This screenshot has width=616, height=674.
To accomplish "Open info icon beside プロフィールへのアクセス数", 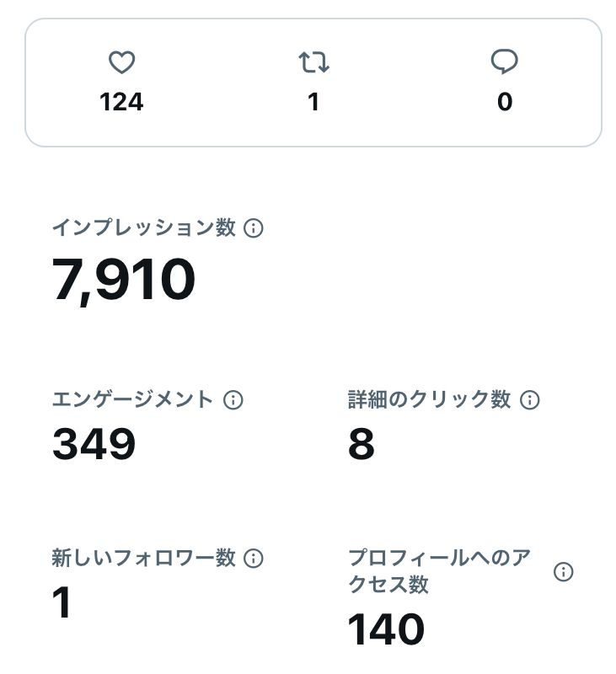I will pos(563,572).
